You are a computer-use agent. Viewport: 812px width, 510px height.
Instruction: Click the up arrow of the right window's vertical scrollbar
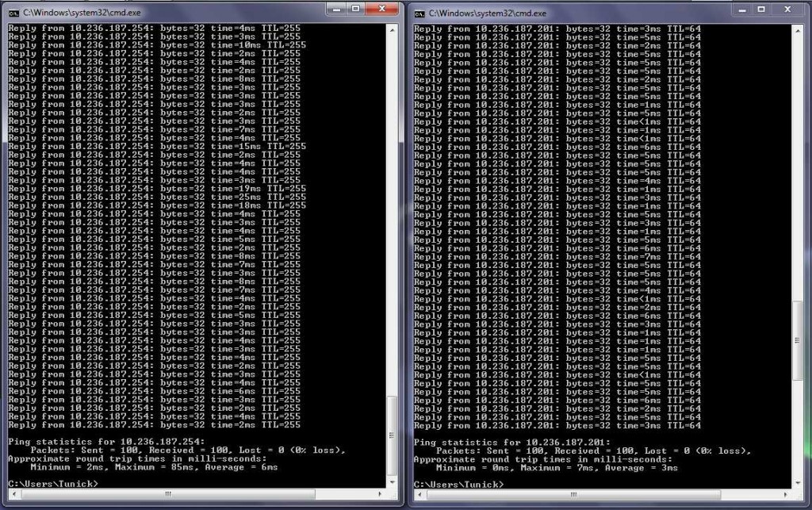(798, 31)
